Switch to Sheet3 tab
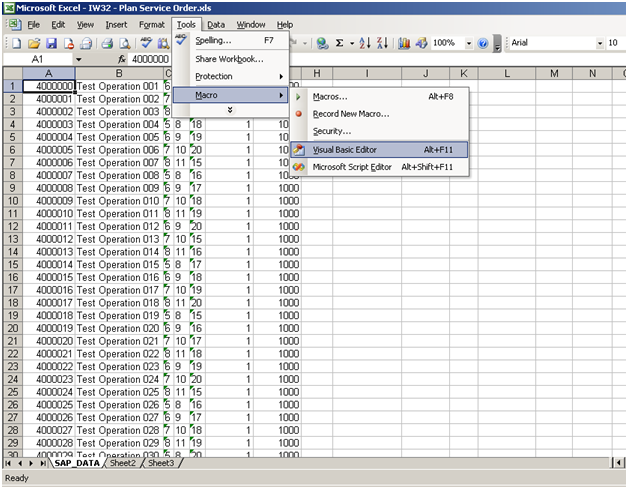Screen dimensions: 628x489 161,463
